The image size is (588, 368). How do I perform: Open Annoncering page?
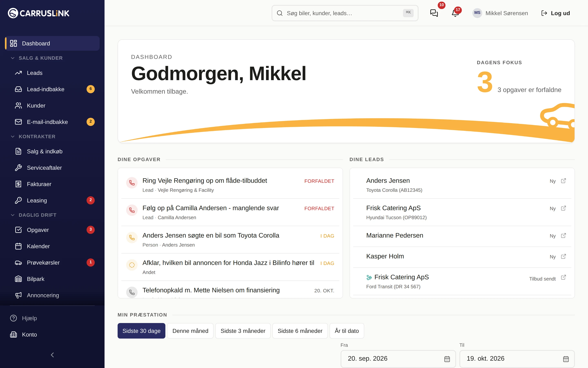pyautogui.click(x=55, y=295)
